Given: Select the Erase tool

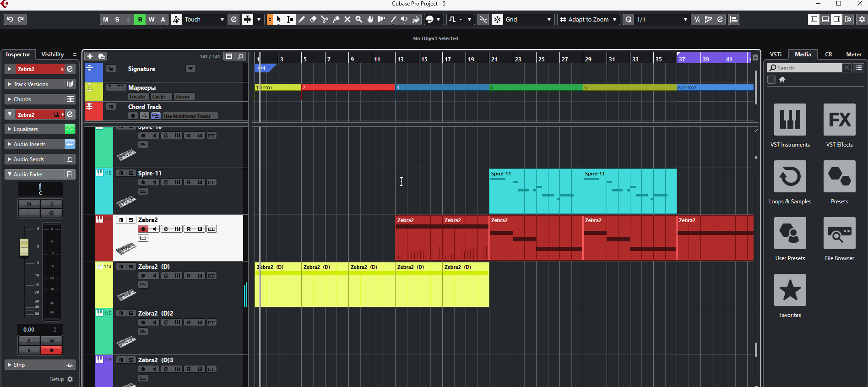Looking at the screenshot, I should (313, 19).
